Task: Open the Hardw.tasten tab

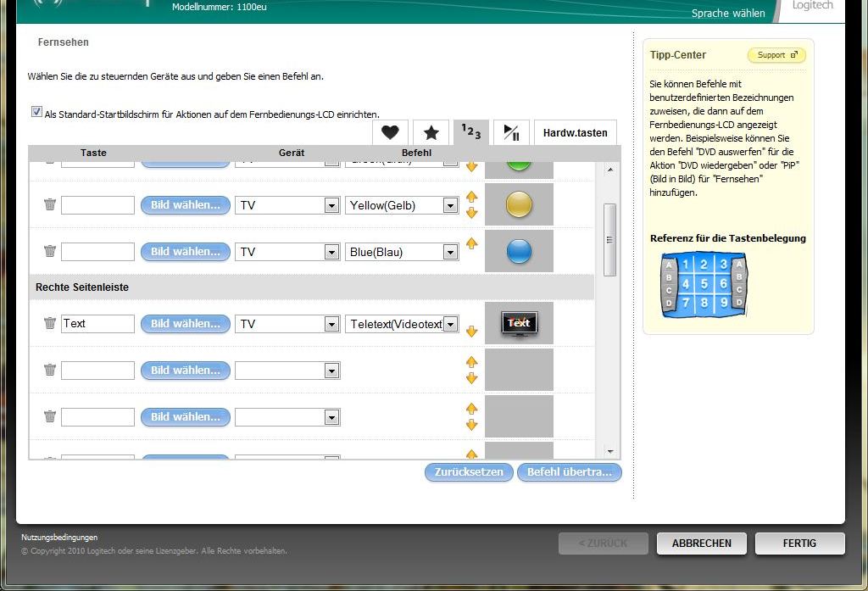Action: tap(575, 132)
